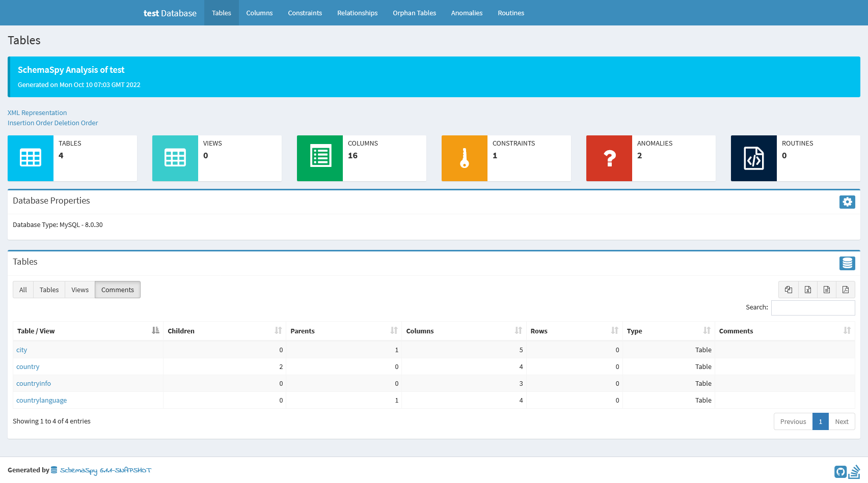
Task: Open the Relationships tab in navbar
Action: [357, 13]
